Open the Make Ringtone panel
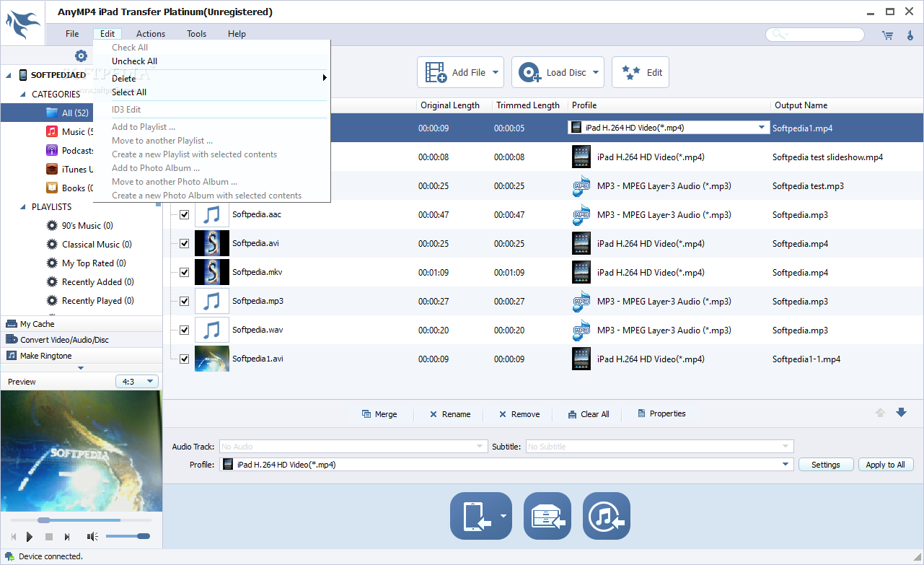The width and height of the screenshot is (924, 565). click(81, 355)
